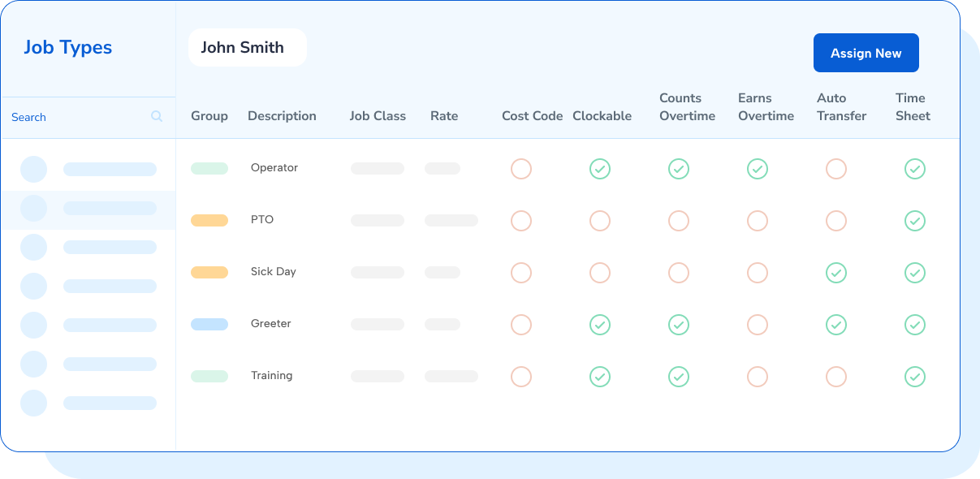
Task: Toggle Earns Overtime off for Operator
Action: pyautogui.click(x=757, y=169)
